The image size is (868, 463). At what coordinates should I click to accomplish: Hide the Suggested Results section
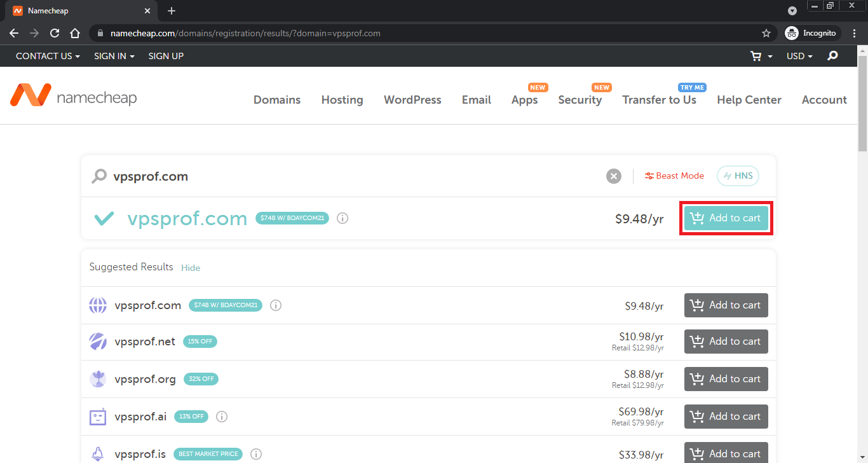(191, 268)
